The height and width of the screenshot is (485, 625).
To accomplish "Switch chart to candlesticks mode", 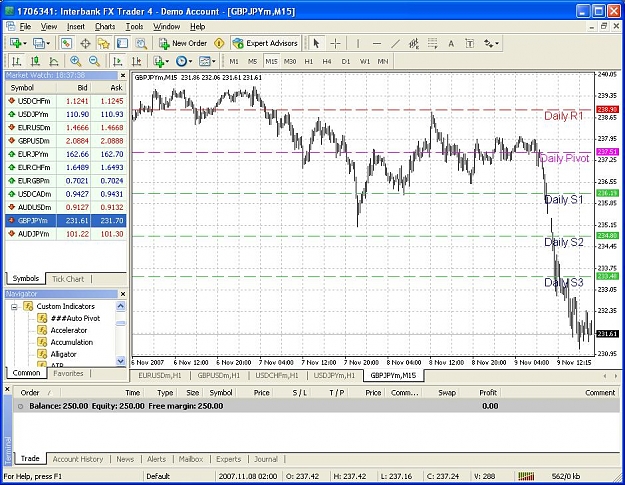I will 35,61.
